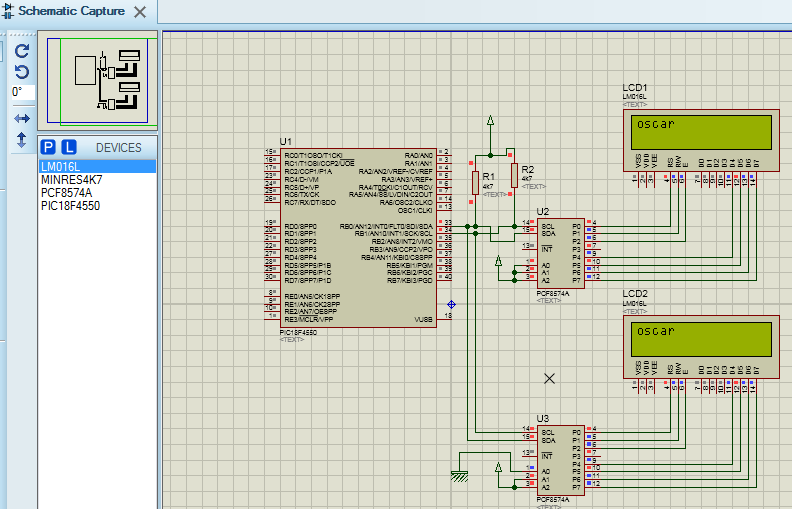Image resolution: width=792 pixels, height=509 pixels.
Task: Select MINRES4K7 in the devices list
Action: [97, 180]
